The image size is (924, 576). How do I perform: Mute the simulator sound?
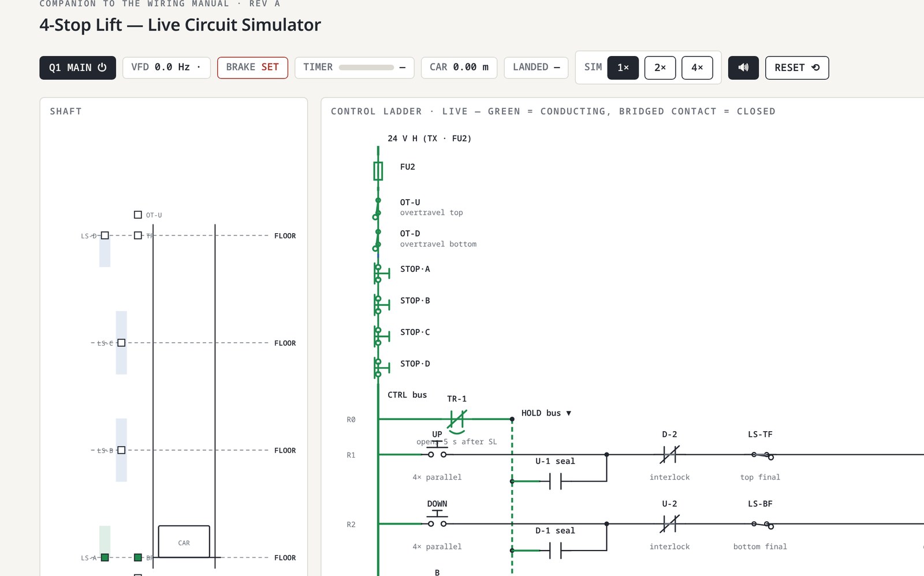click(743, 68)
